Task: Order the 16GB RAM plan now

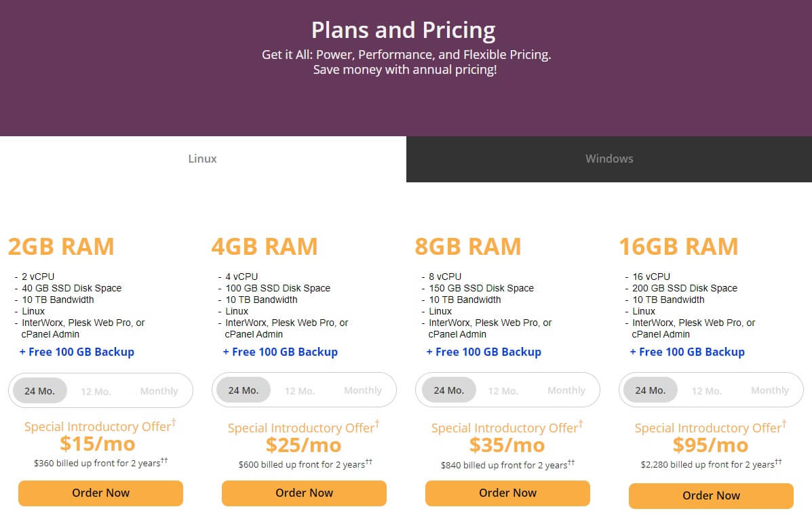Action: coord(711,496)
